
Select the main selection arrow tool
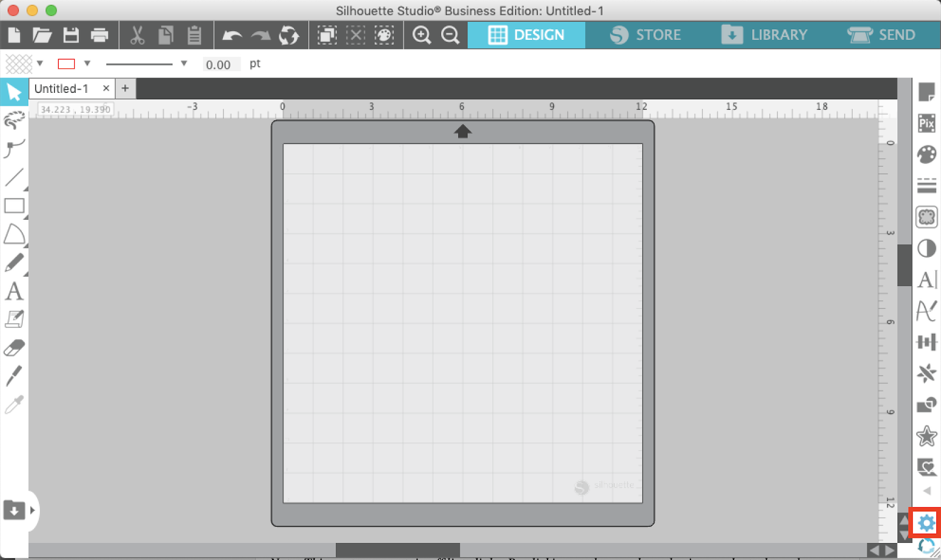click(14, 91)
